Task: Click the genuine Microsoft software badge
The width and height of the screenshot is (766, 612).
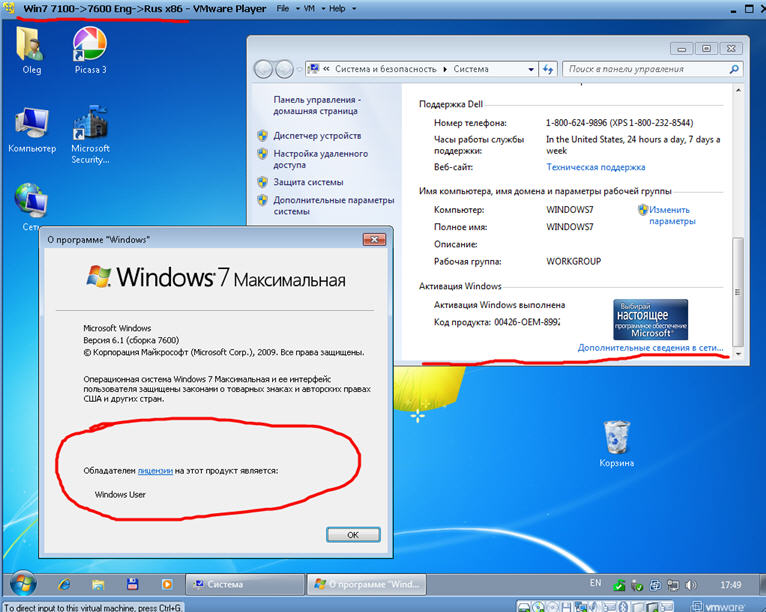Action: point(650,319)
